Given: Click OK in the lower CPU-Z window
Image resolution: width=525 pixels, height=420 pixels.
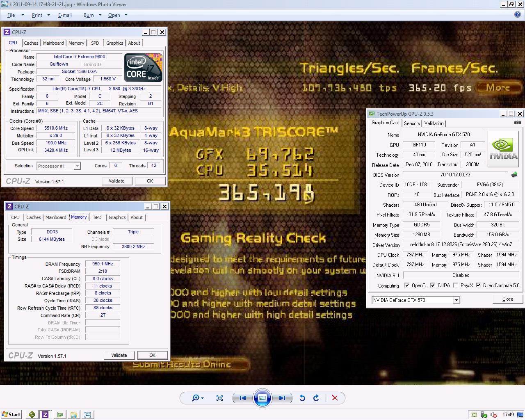Looking at the screenshot, I should point(152,355).
